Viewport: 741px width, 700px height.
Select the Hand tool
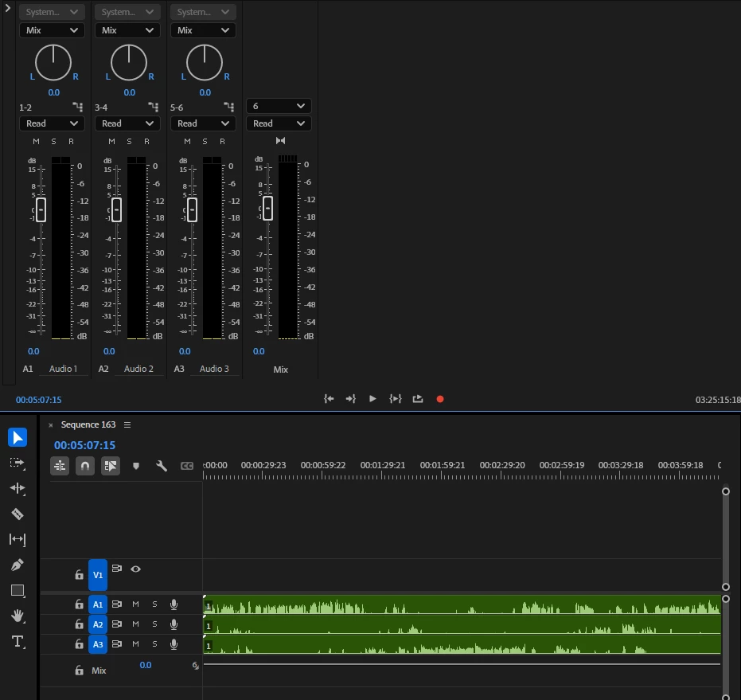tap(18, 616)
